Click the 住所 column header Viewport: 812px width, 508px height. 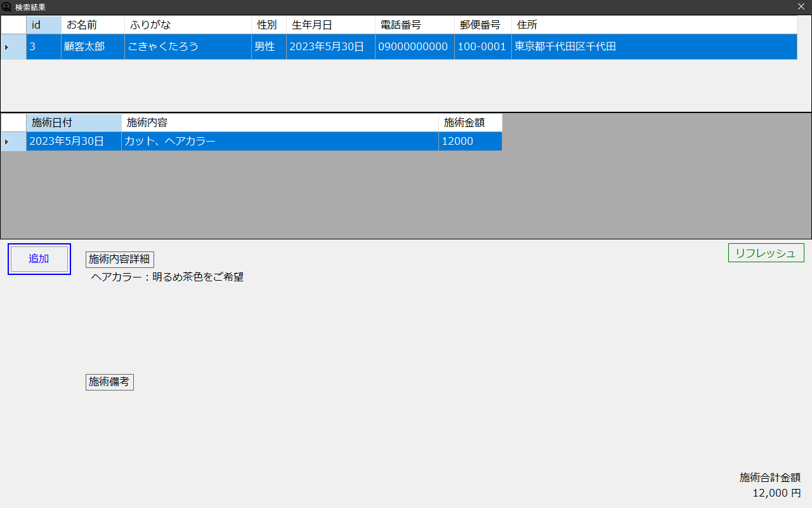653,25
